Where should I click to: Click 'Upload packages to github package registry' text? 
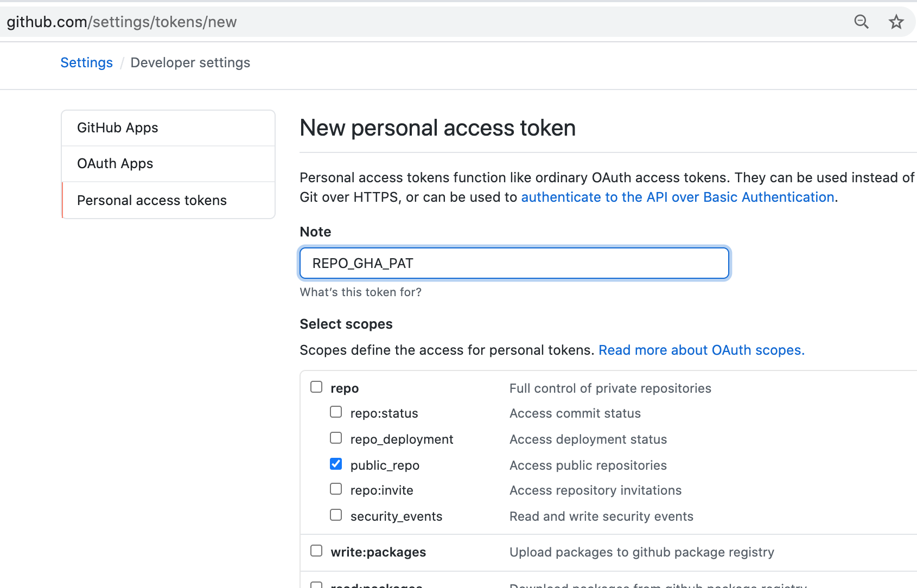point(642,552)
